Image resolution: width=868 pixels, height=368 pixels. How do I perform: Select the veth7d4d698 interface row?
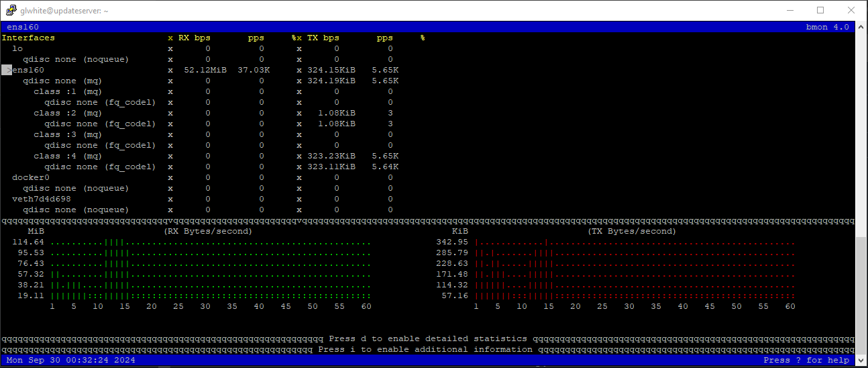click(x=200, y=199)
